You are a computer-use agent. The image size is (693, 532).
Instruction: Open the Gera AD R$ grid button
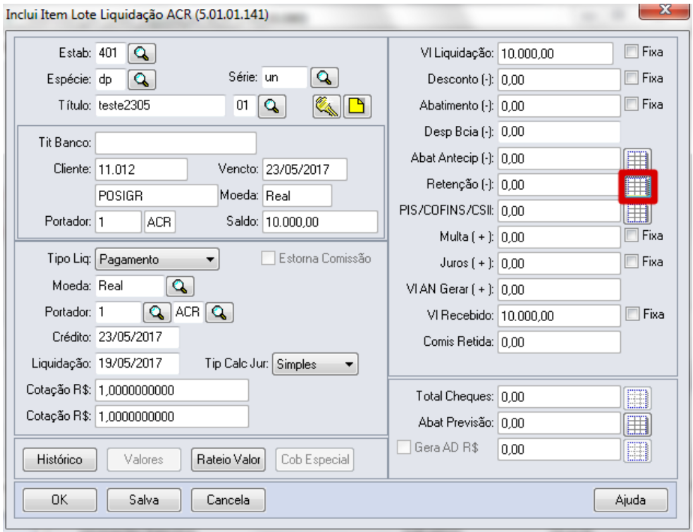click(637, 451)
